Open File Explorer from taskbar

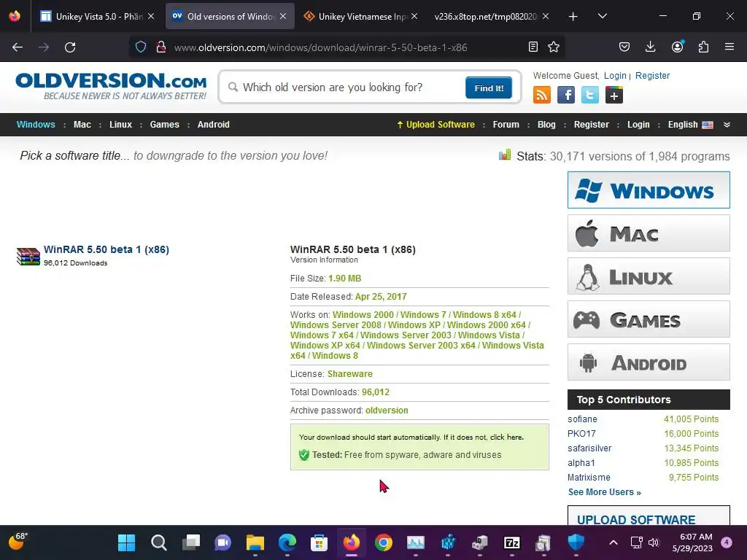(x=255, y=542)
